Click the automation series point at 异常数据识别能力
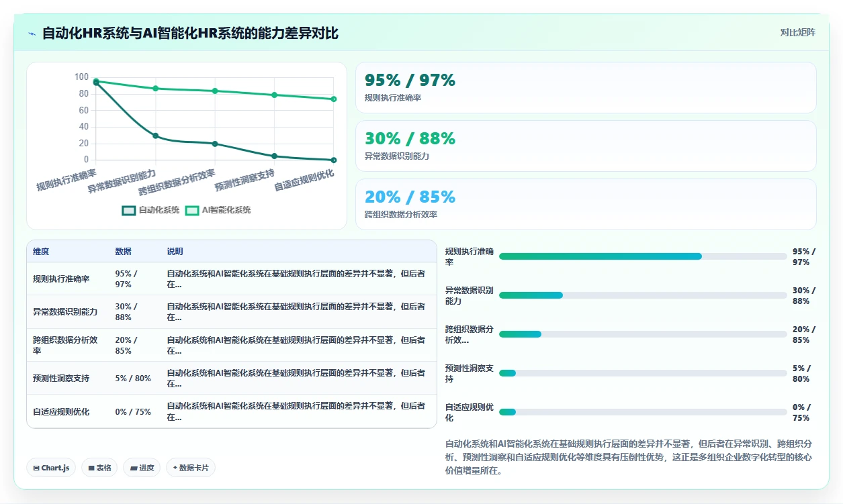Viewport: 843px width, 504px height. pyautogui.click(x=155, y=136)
